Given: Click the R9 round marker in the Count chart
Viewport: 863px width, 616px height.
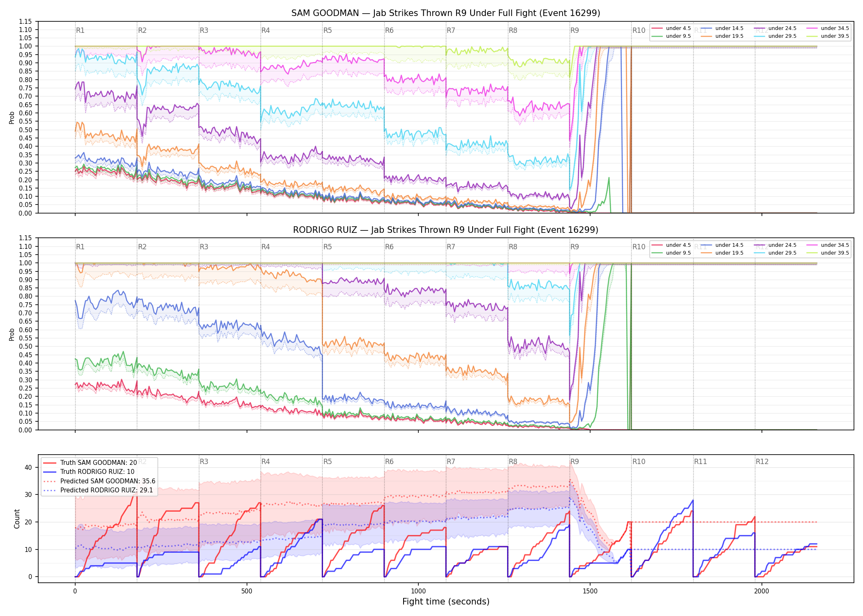Looking at the screenshot, I should 575,462.
